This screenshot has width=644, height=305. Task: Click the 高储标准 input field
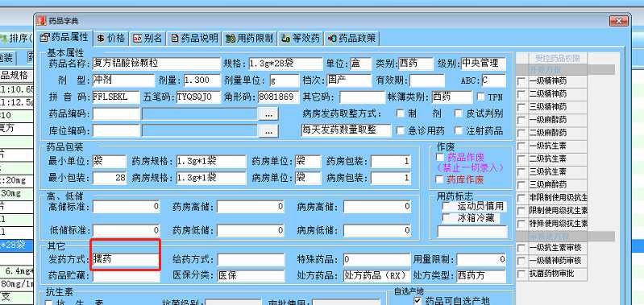126,207
